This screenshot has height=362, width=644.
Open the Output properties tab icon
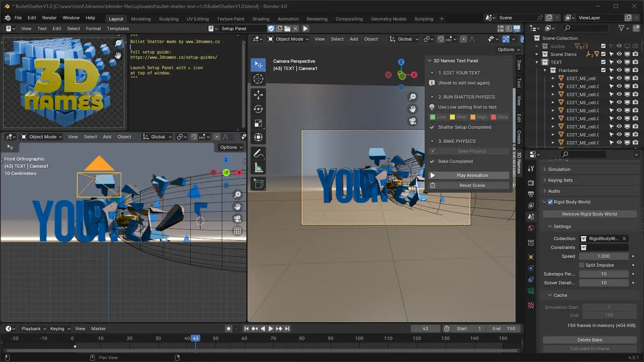[531, 194]
